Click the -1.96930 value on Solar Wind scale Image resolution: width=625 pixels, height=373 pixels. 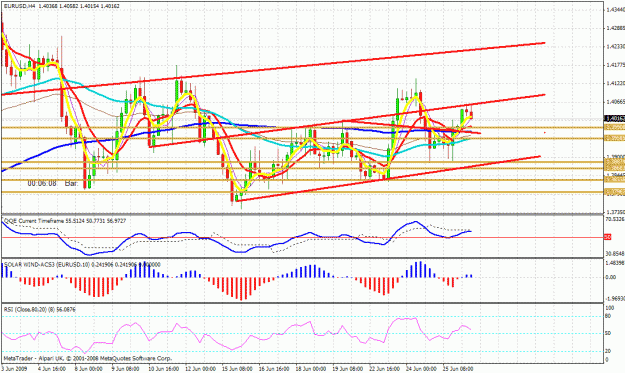[615, 298]
